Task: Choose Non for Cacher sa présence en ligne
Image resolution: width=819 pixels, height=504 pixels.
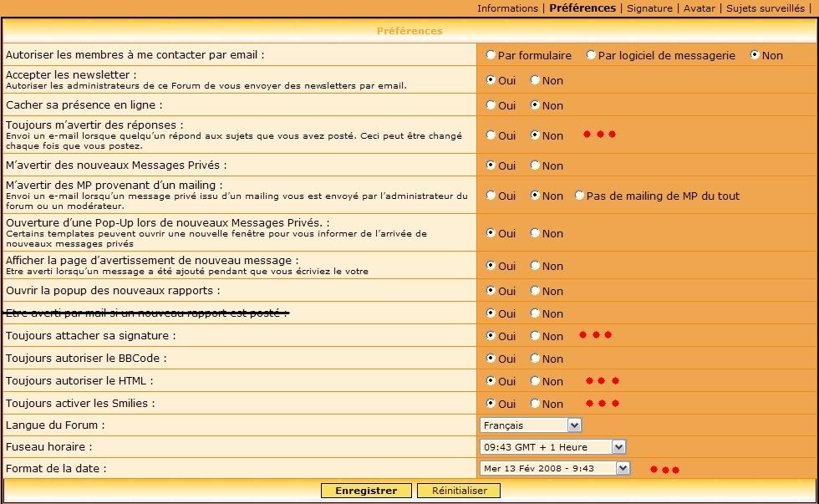Action: (535, 105)
